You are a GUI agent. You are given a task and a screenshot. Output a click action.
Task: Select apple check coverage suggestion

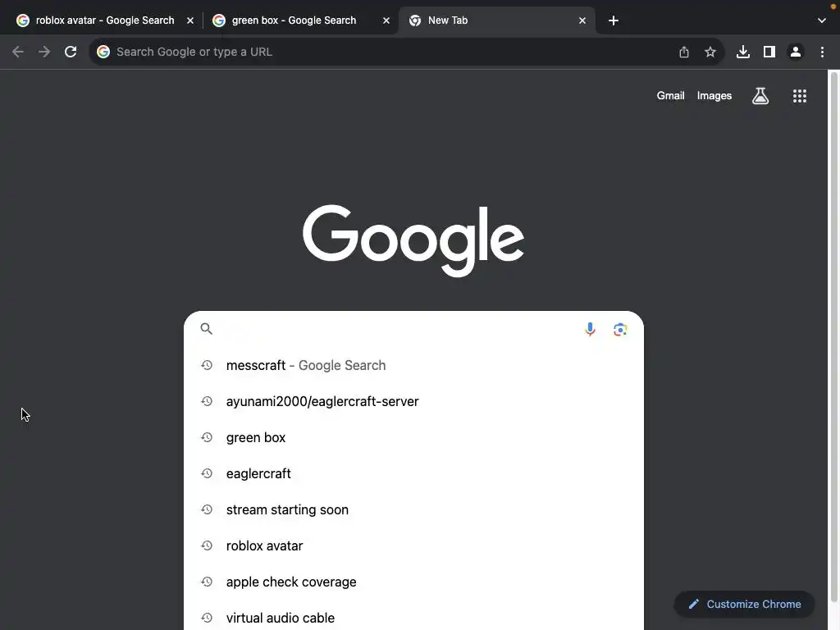click(x=413, y=582)
